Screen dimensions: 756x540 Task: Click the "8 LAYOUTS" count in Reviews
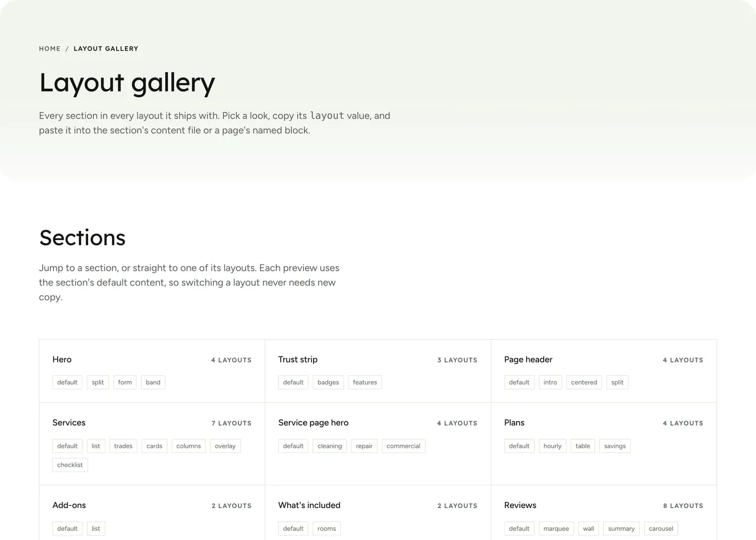point(683,506)
